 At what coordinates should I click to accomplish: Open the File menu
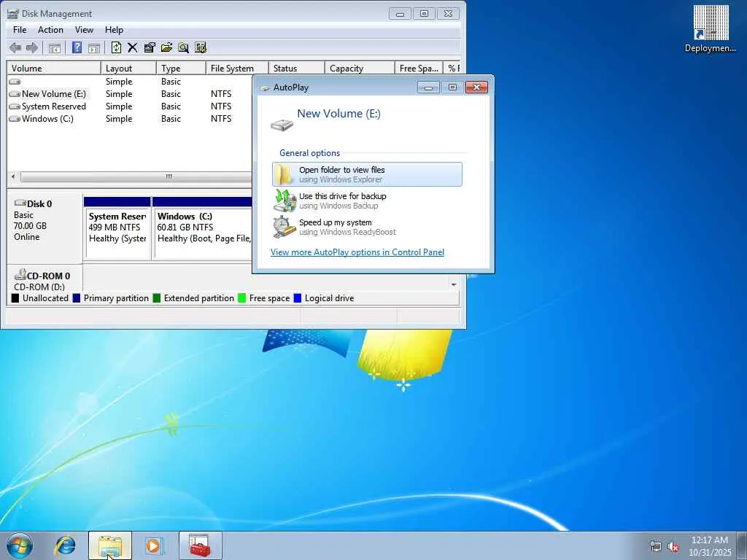(x=20, y=29)
